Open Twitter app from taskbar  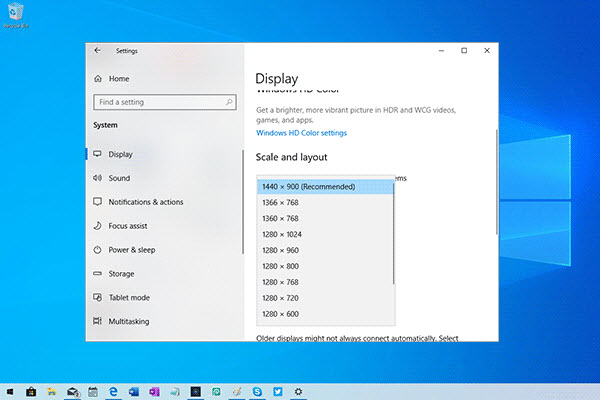point(278,392)
